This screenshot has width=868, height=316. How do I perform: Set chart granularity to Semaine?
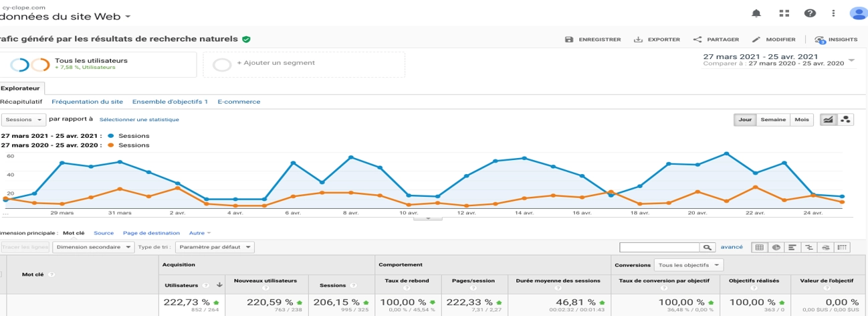click(x=773, y=120)
